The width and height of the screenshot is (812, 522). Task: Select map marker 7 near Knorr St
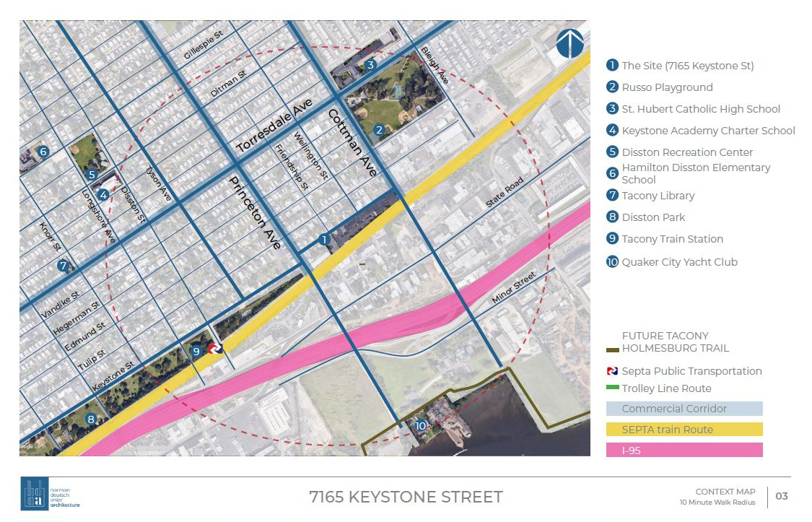64,266
